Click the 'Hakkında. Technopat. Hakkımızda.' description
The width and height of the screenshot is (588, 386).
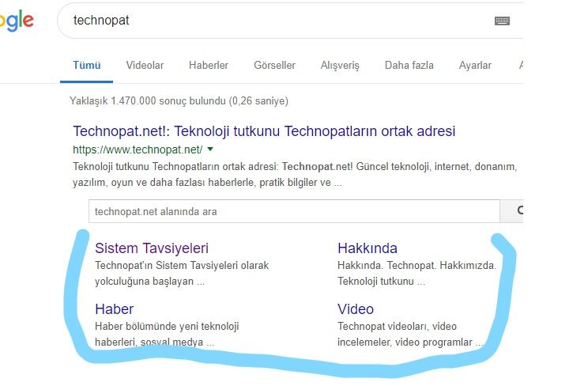point(416,266)
